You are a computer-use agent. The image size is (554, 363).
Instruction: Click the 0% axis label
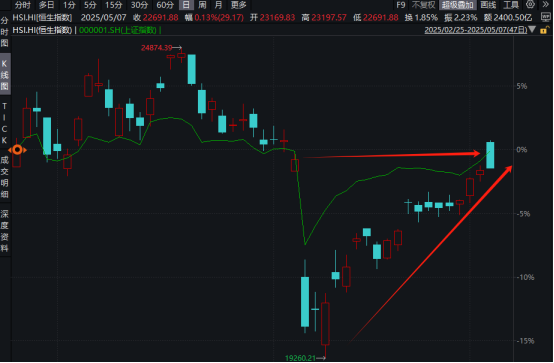522,150
